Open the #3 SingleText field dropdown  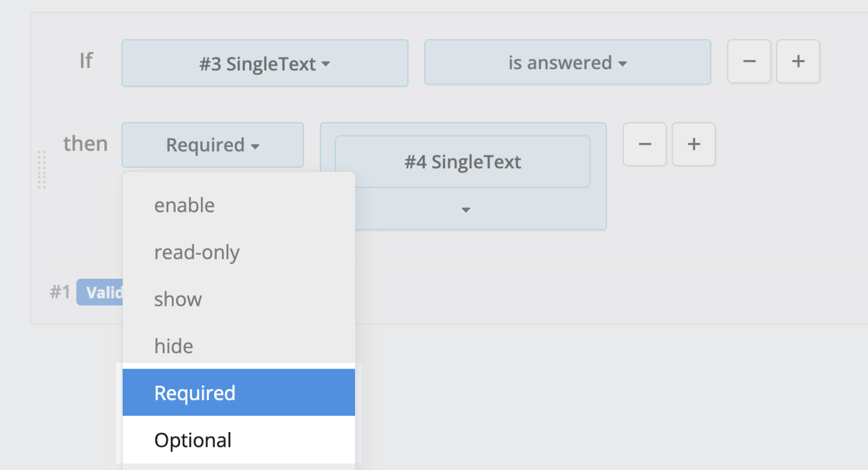265,64
